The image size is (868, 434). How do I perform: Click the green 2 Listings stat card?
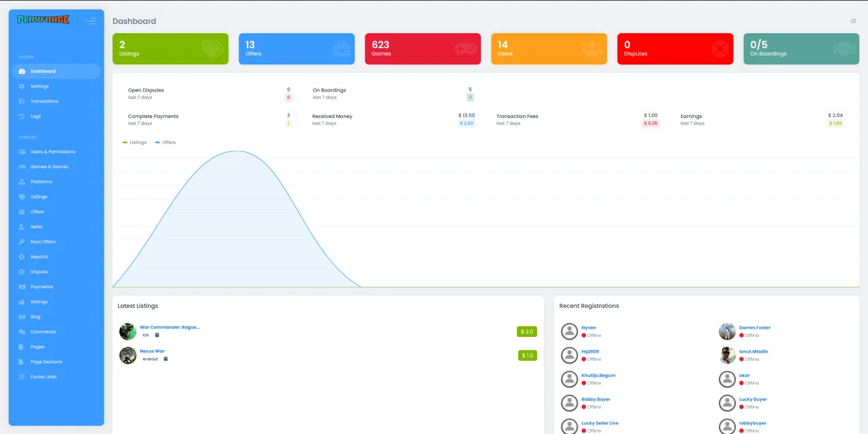(x=170, y=49)
